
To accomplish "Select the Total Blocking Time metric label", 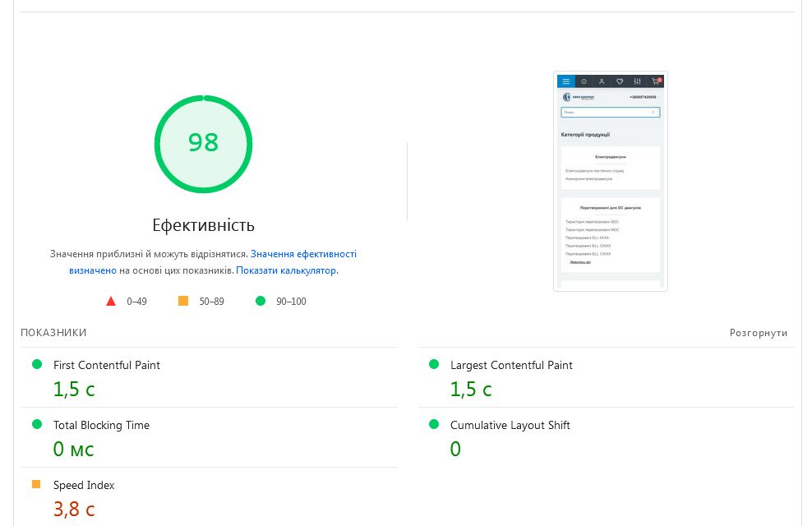I will pos(101,425).
